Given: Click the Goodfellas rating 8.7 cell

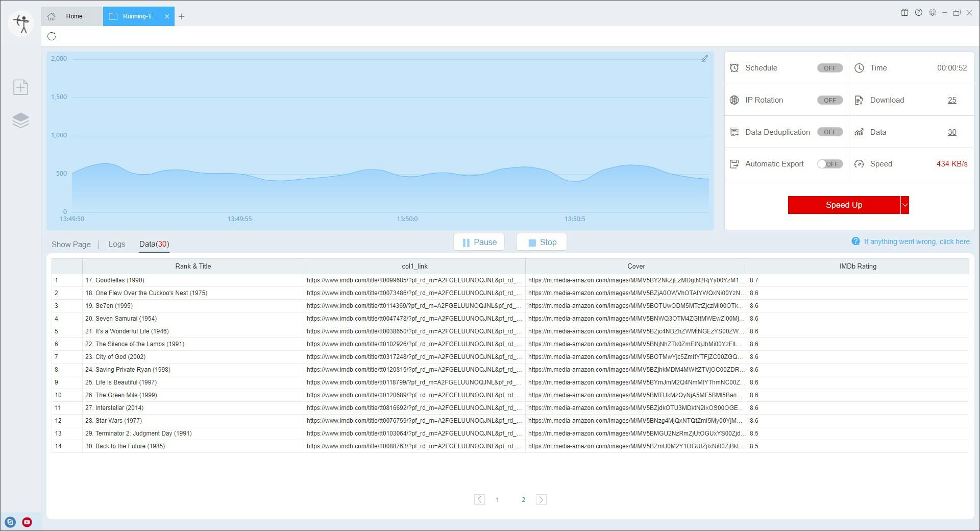Looking at the screenshot, I should coord(858,280).
